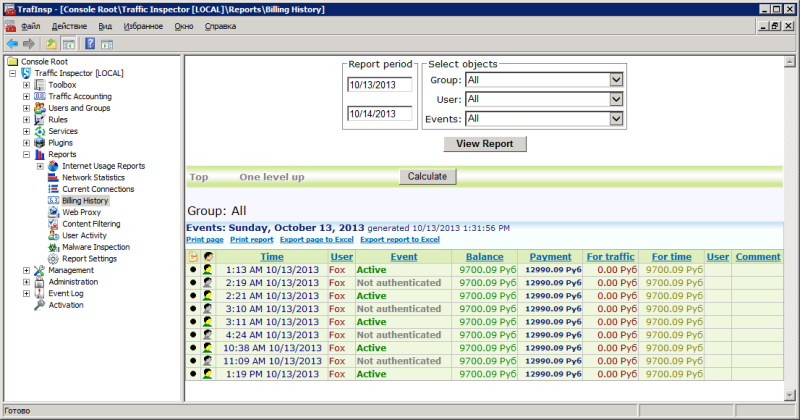The height and width of the screenshot is (420, 800).
Task: Click the Network Statistics icon
Action: [53, 178]
